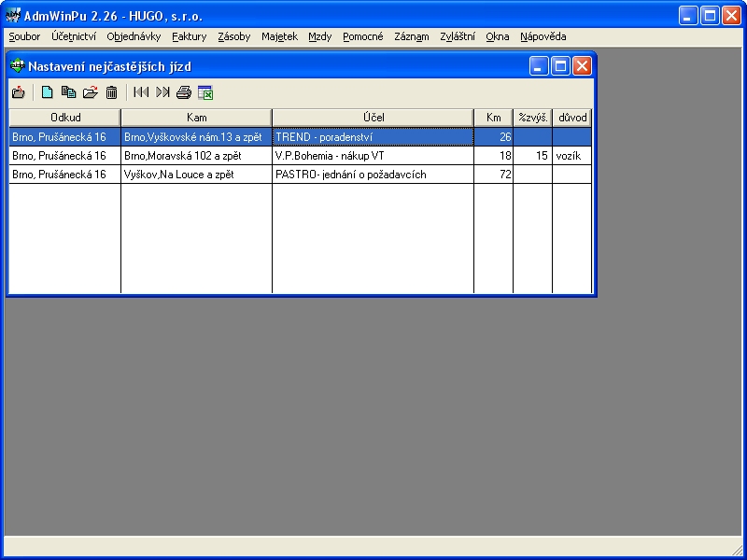Screen dimensions: 747x560
Task: Select cell Brno,Vyškovské nám.13 a zpět
Action: coord(196,137)
